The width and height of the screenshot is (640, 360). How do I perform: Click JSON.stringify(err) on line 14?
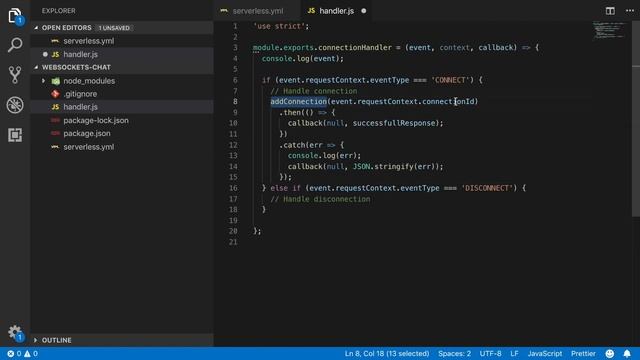396,167
